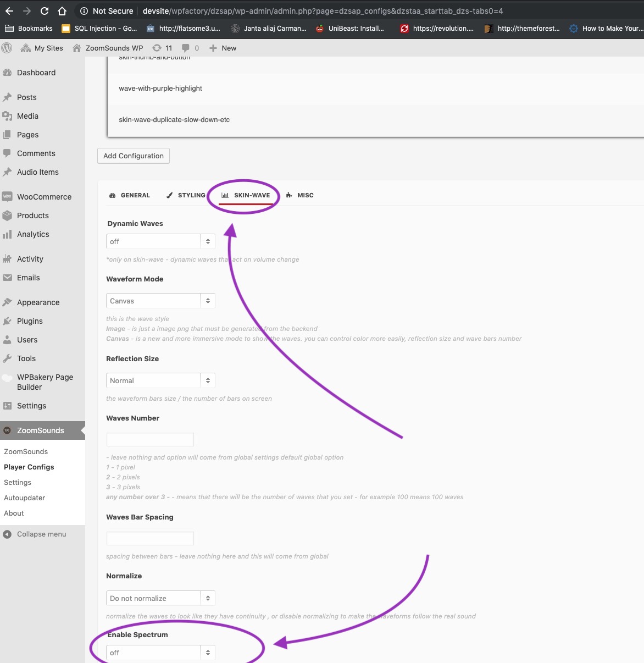Click the Analytics bar chart icon
Viewport: 644px width, 663px height.
(7, 234)
